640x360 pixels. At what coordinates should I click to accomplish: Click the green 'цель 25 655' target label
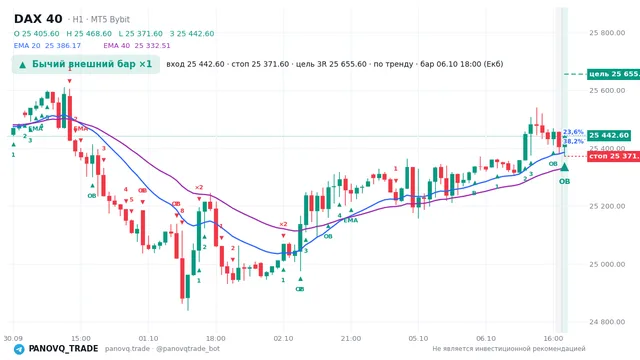click(613, 74)
